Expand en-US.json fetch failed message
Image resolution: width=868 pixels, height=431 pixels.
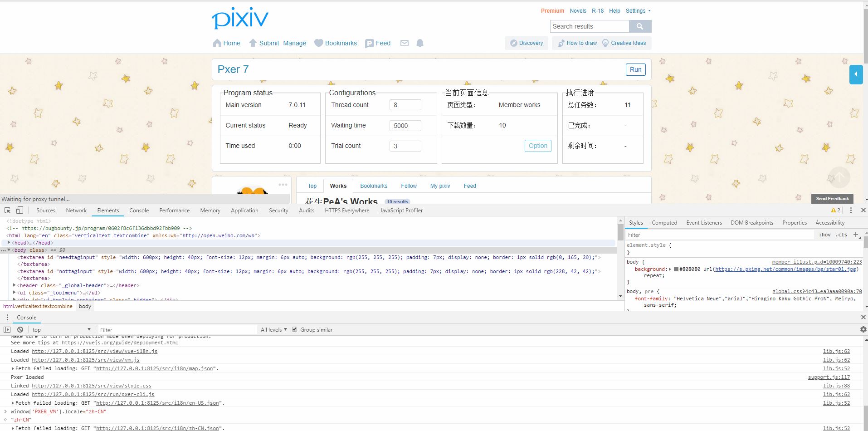click(x=13, y=403)
